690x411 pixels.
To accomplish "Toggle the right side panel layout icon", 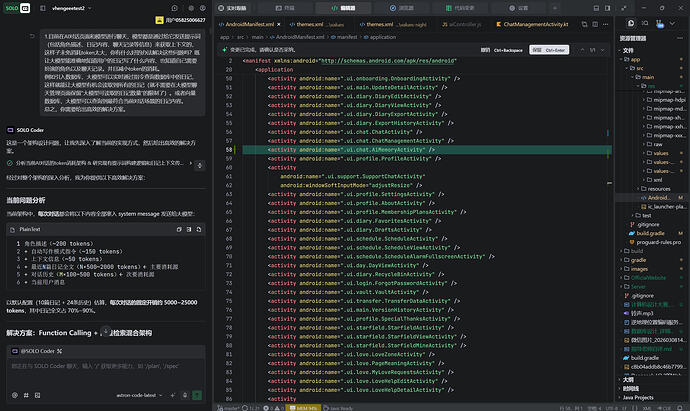I will pos(608,8).
